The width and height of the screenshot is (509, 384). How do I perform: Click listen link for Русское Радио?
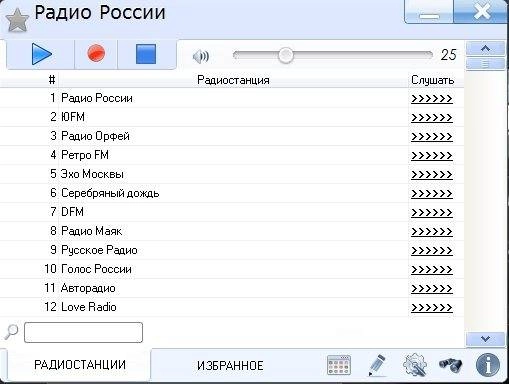[432, 251]
